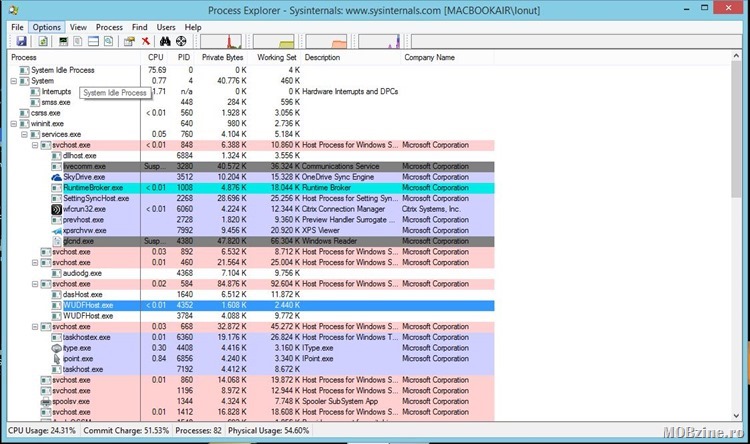Click the scrollbar down arrow
This screenshot has width=750, height=444.
[x=736, y=416]
